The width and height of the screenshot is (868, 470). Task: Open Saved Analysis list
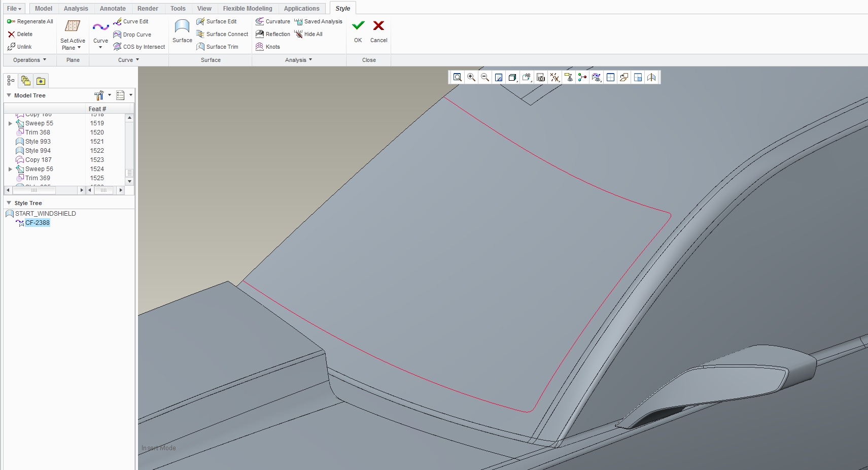point(318,21)
